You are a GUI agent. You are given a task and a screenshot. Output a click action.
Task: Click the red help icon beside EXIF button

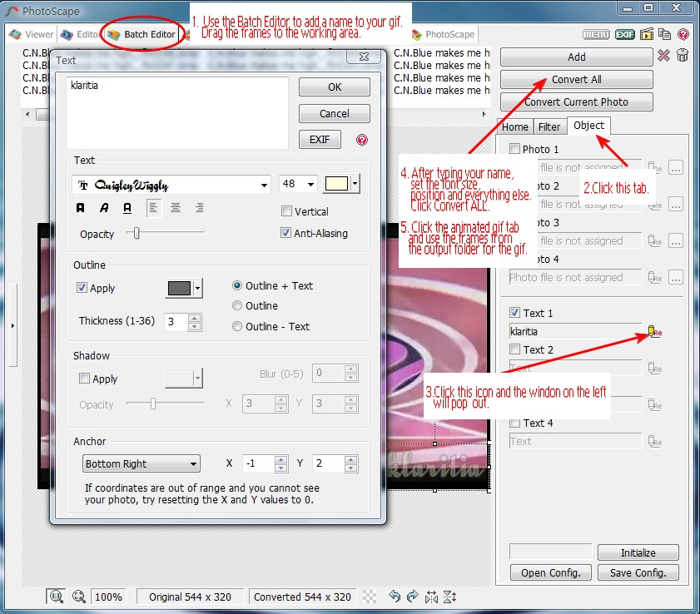coord(362,140)
